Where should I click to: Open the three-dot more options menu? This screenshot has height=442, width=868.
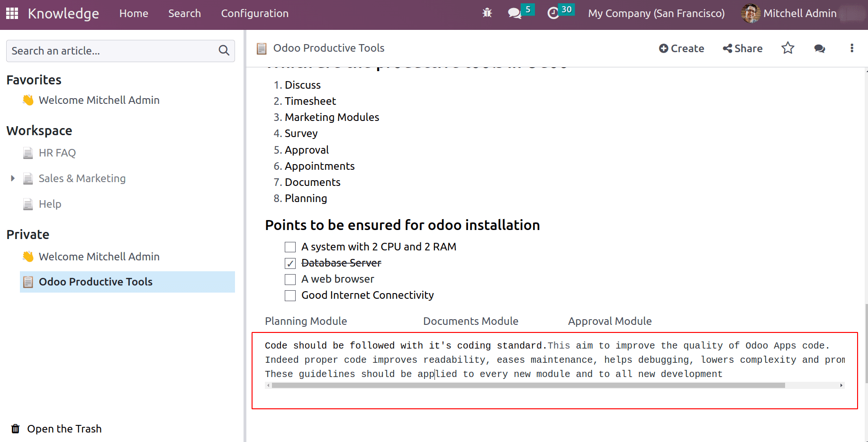pos(852,48)
